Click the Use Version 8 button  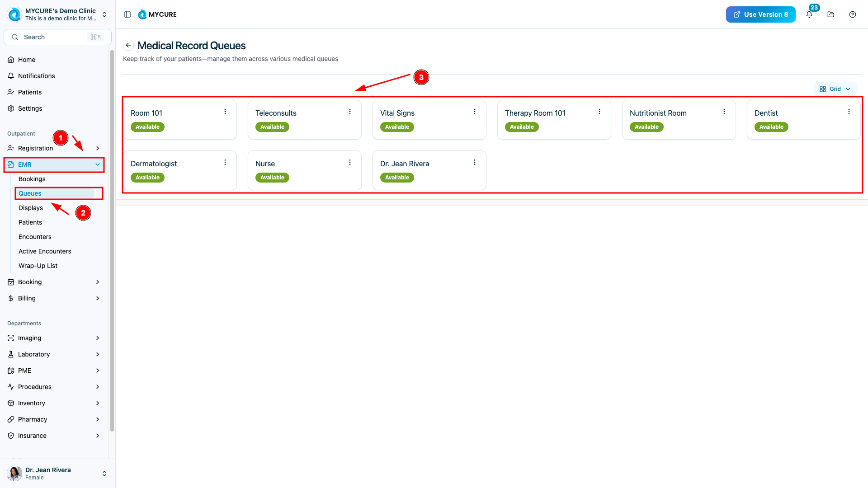pos(760,14)
